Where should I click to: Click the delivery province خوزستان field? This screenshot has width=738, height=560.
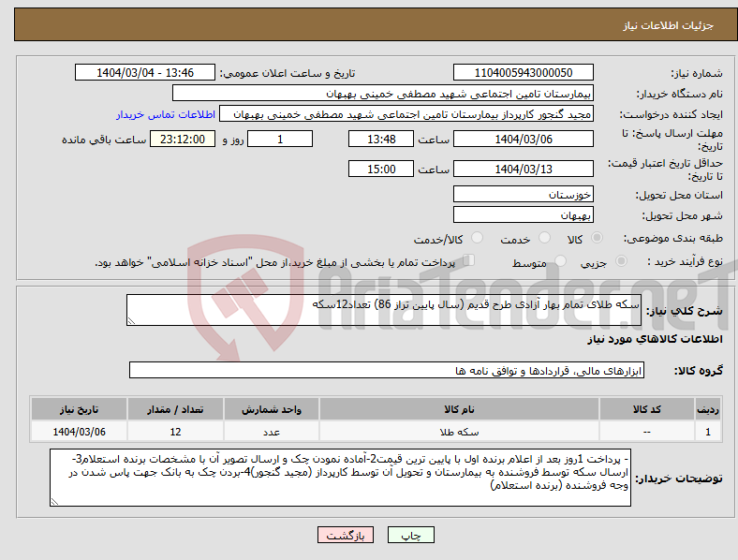coord(523,194)
